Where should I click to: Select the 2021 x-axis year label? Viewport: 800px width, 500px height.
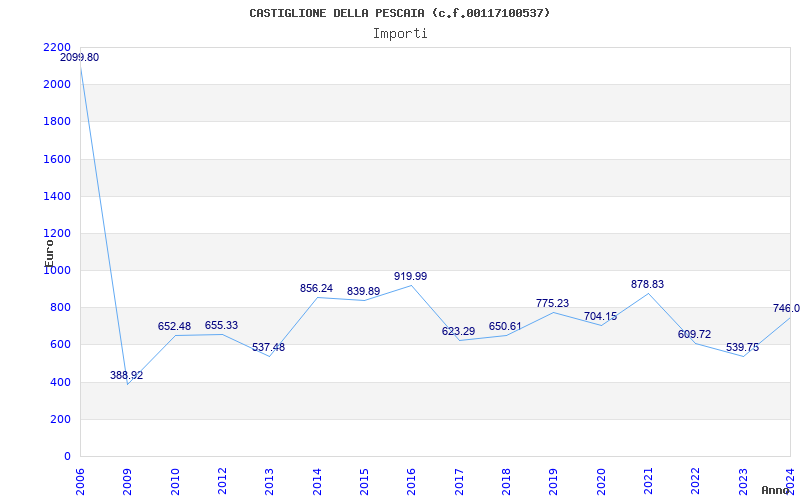tap(648, 481)
